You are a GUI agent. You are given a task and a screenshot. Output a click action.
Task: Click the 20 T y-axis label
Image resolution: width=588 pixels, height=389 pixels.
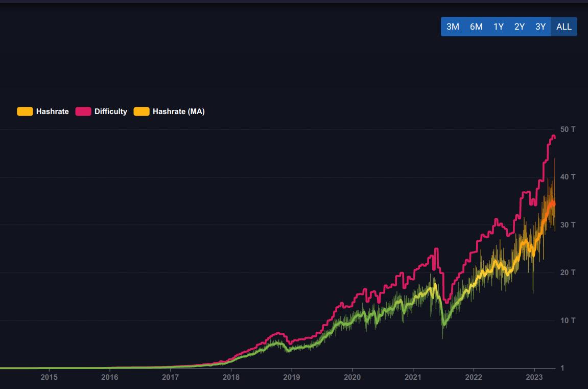(568, 272)
